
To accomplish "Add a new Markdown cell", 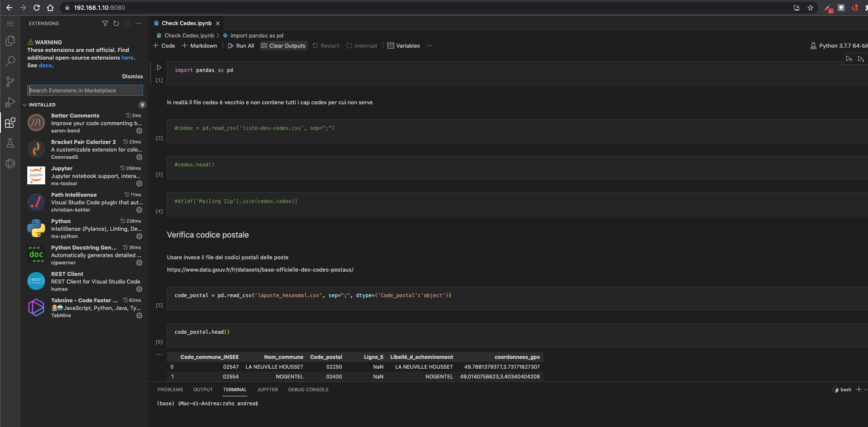I will pos(200,46).
